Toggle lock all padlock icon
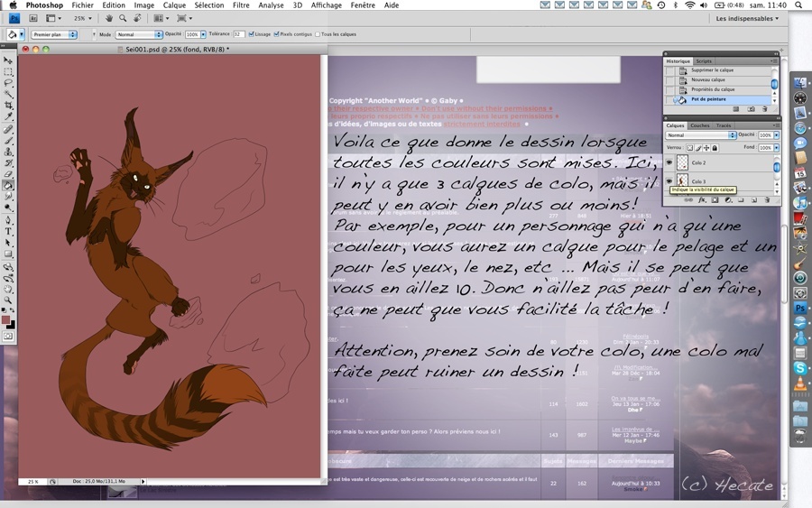 click(715, 148)
